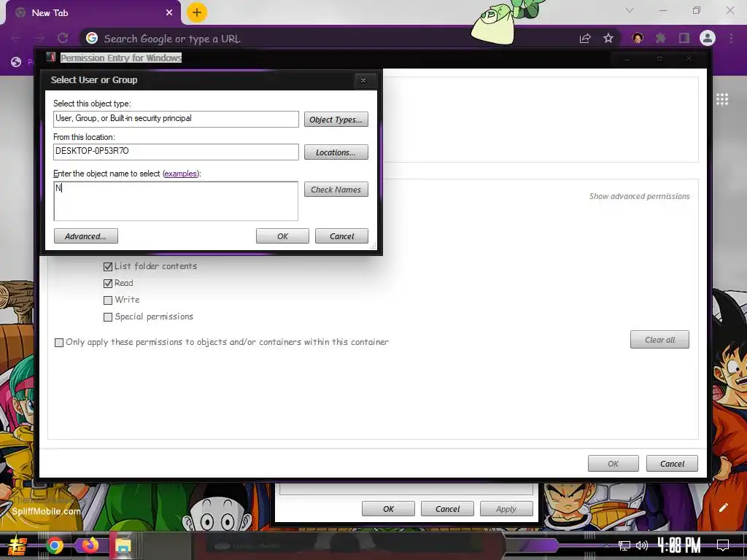Open the avatar extension icon
The width and height of the screenshot is (747, 560).
click(638, 38)
